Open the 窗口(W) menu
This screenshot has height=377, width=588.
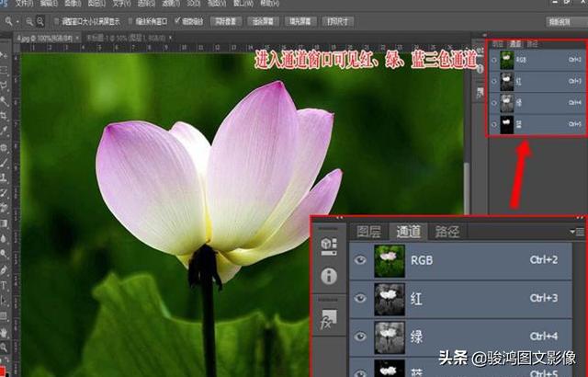coord(243,4)
